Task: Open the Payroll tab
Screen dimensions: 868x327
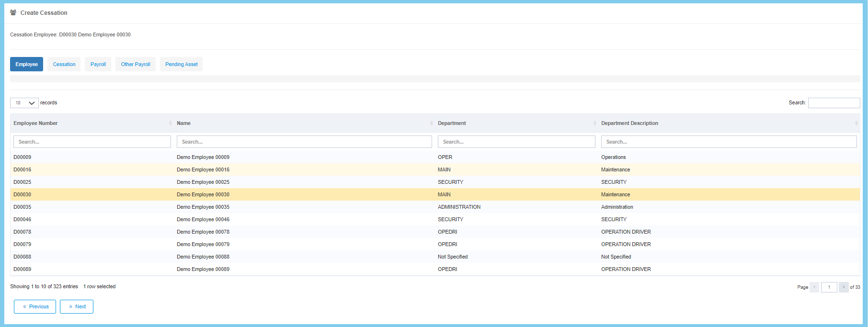Action: 98,64
